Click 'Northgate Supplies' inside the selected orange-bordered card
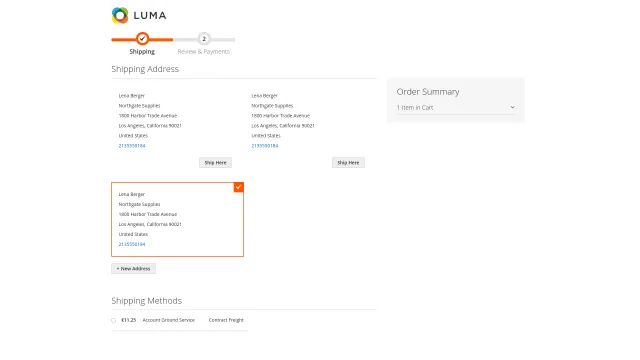 tap(140, 204)
